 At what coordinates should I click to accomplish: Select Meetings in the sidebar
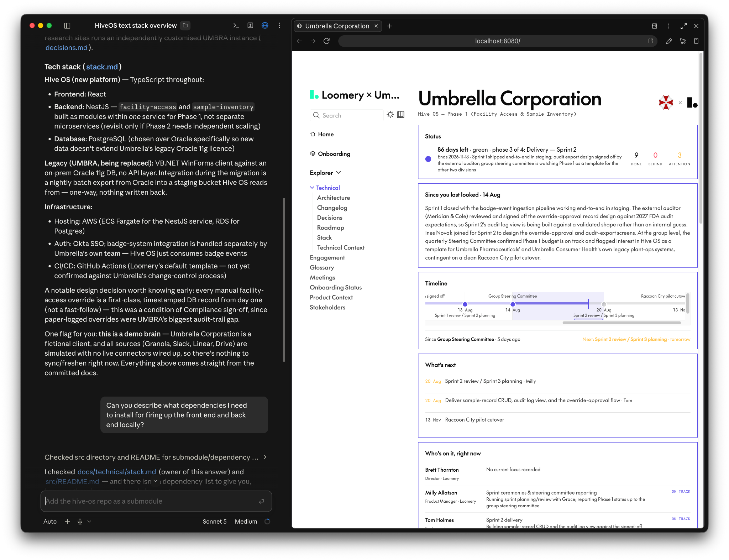point(322,277)
